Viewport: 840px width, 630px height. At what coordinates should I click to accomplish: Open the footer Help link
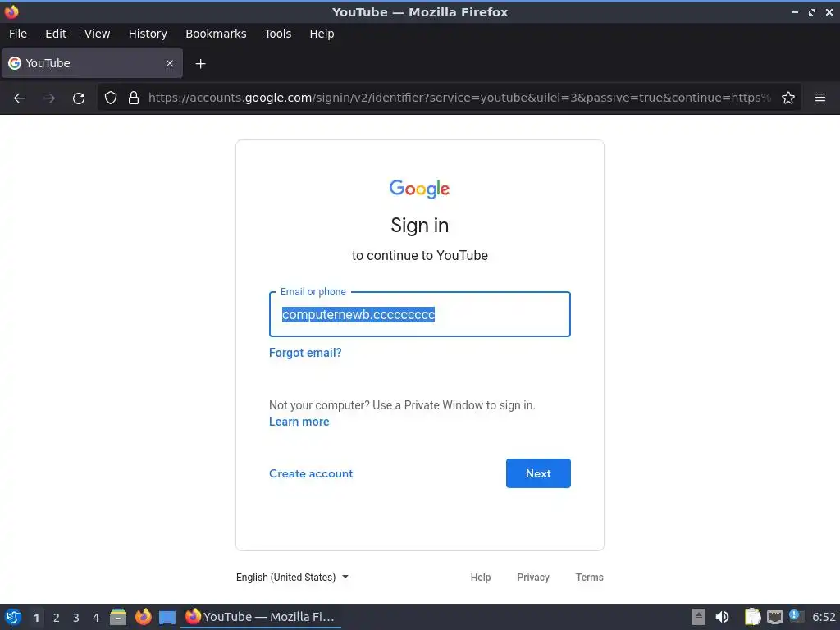(x=481, y=577)
